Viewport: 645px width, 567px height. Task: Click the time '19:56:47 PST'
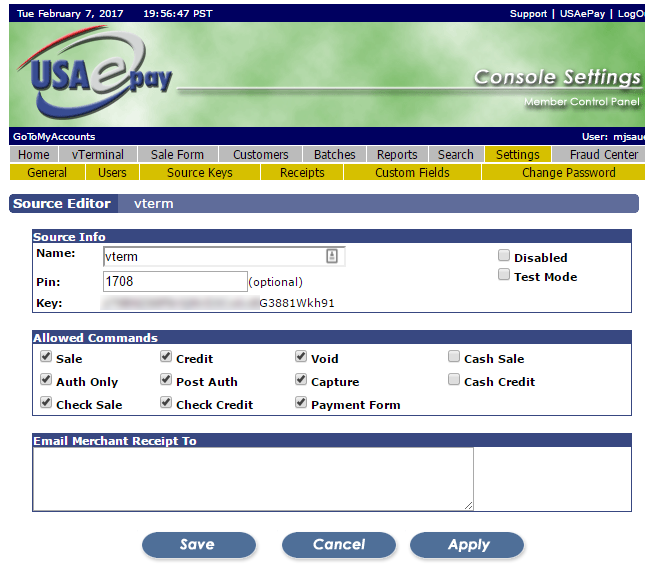point(178,14)
